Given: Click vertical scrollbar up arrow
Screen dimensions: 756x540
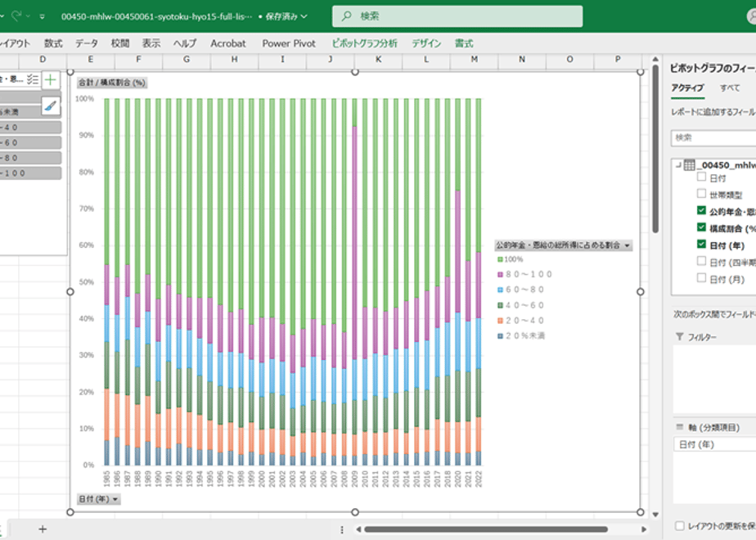Looking at the screenshot, I should pos(655,59).
